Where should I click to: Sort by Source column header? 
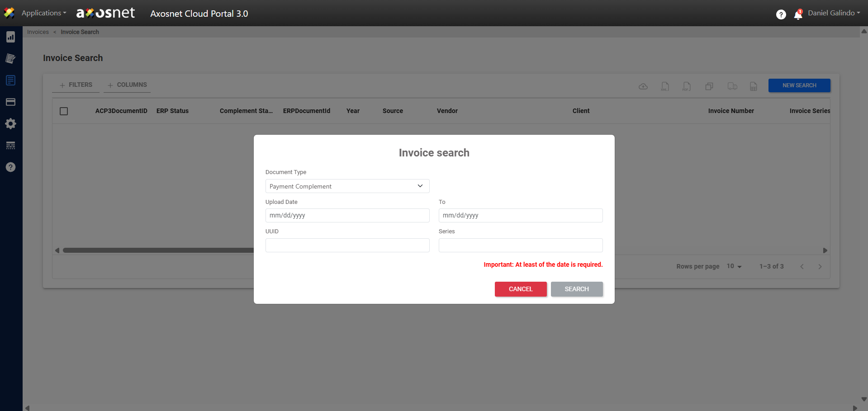393,111
